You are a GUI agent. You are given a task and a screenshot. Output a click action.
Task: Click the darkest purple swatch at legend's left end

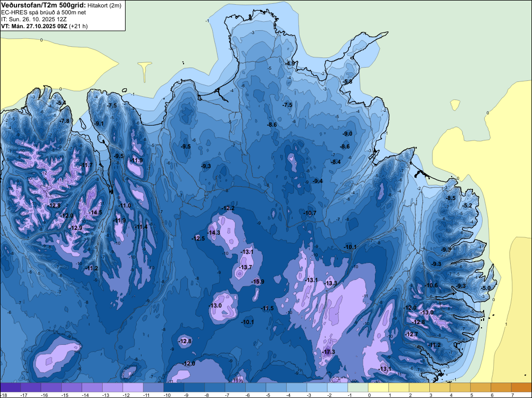tap(10, 387)
